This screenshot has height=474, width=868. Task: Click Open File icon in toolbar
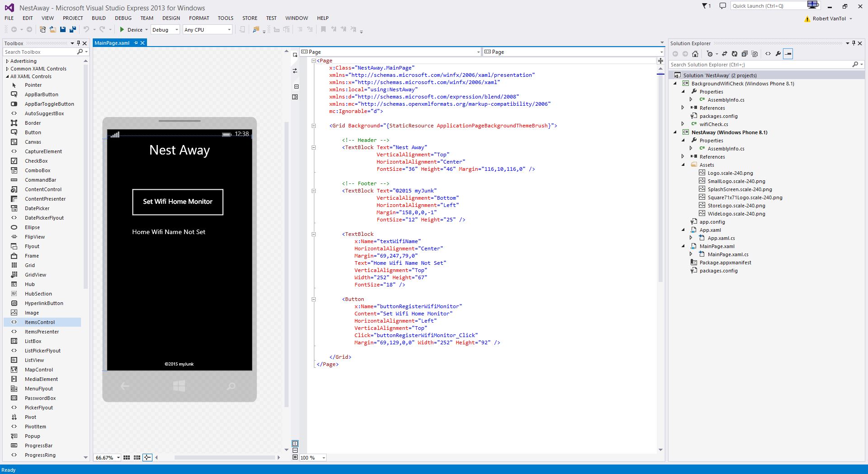[52, 29]
